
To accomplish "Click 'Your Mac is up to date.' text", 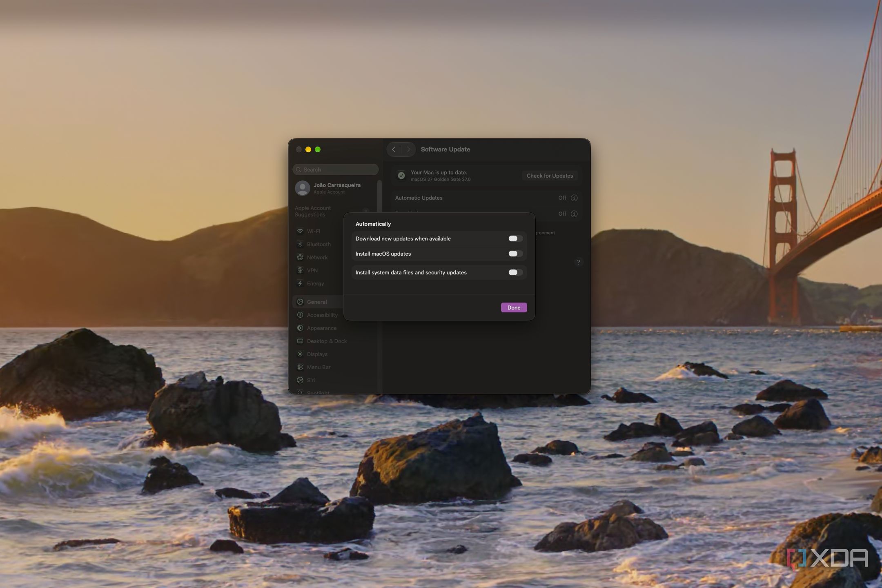I will [x=439, y=172].
